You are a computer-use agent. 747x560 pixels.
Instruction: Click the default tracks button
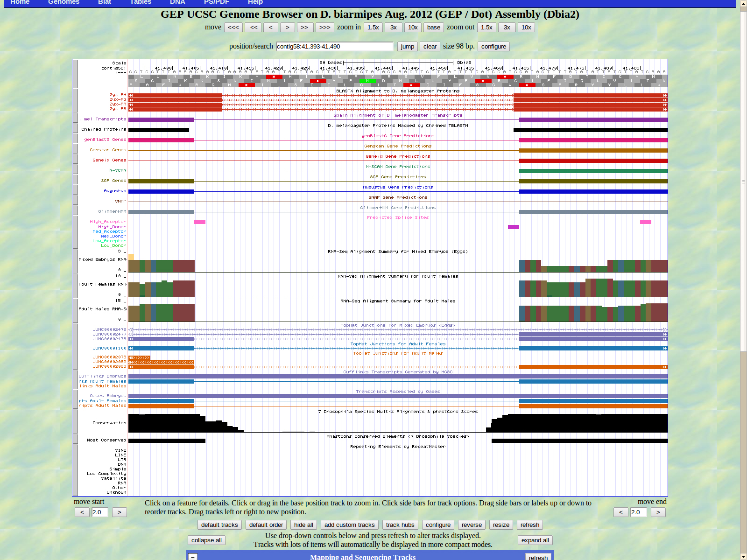pos(219,525)
